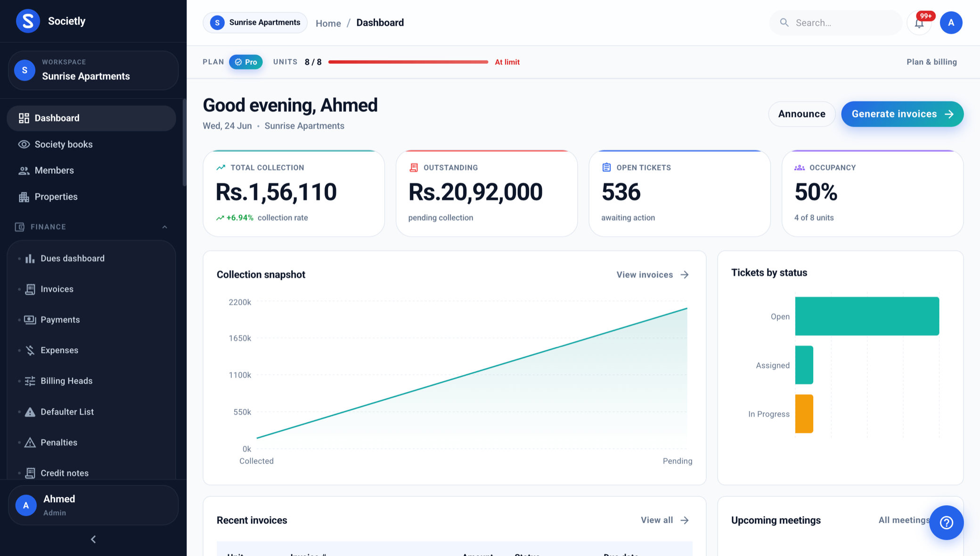Click the Properties building icon
Viewport: 980px width, 556px height.
coord(24,197)
